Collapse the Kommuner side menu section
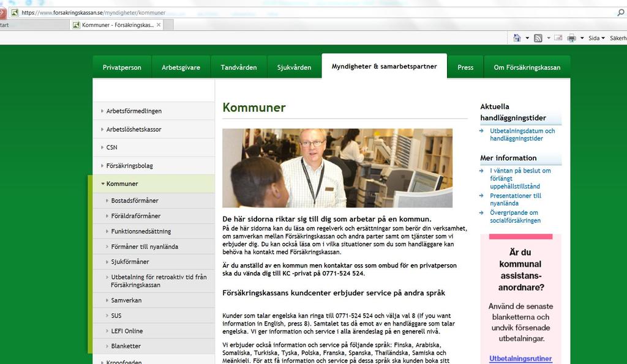This screenshot has width=627, height=364. point(154,184)
